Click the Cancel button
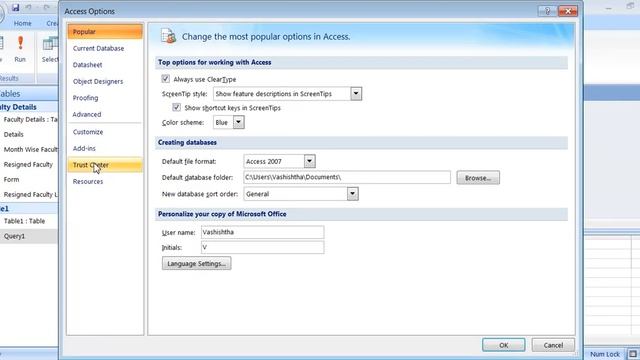 (x=553, y=345)
